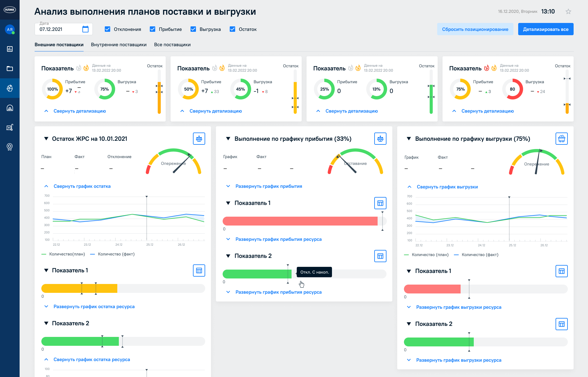Open the bar chart sidebar icon

click(x=10, y=49)
